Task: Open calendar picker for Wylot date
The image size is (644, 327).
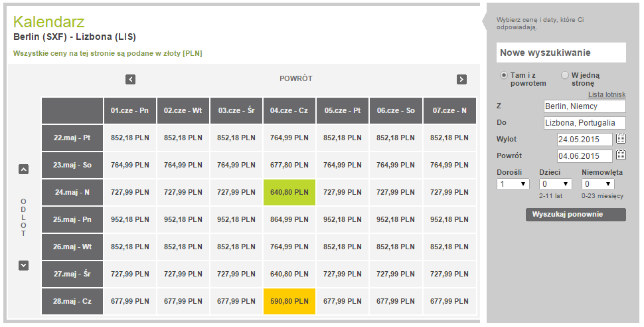Action: coord(621,139)
